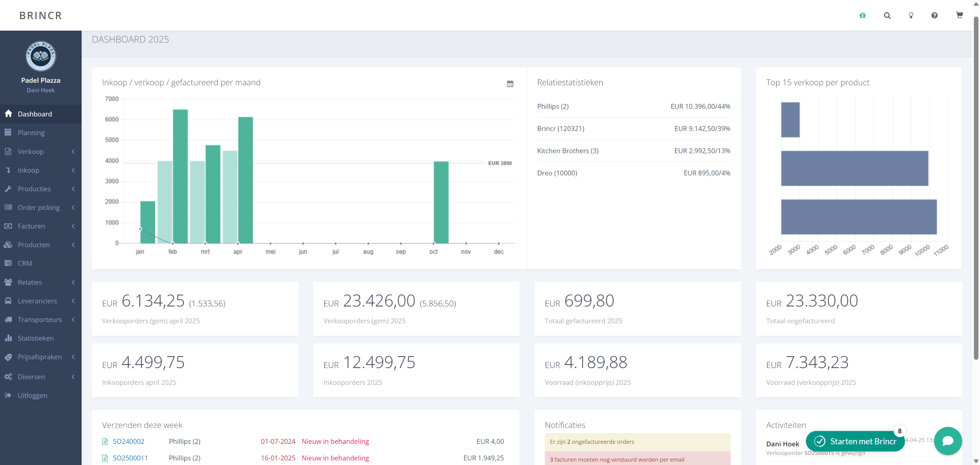Viewport: 980px width, 465px height.
Task: Open help question mark icon
Action: click(934, 15)
